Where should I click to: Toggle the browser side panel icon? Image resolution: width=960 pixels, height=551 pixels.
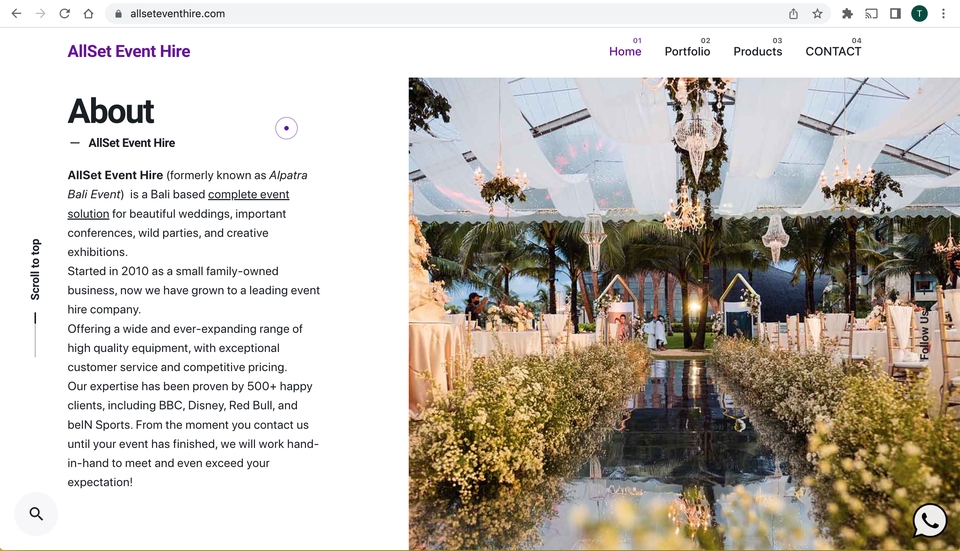895,13
